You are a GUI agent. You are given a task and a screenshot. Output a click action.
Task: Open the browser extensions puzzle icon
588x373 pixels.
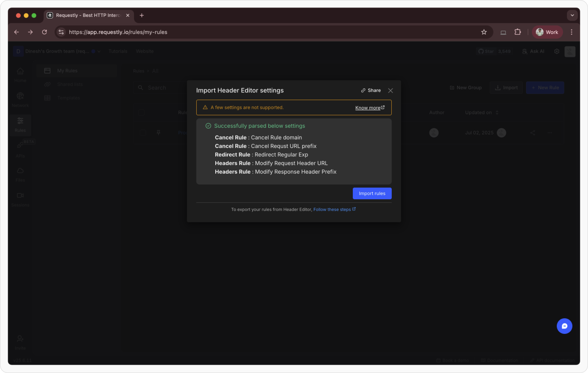pos(517,32)
